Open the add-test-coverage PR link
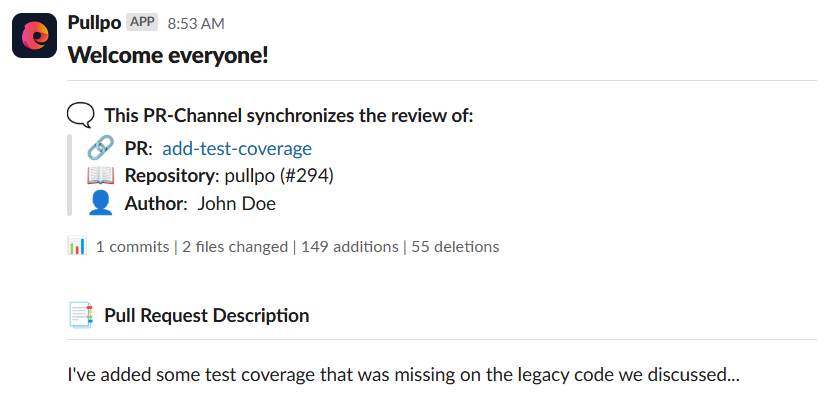 pyautogui.click(x=237, y=149)
